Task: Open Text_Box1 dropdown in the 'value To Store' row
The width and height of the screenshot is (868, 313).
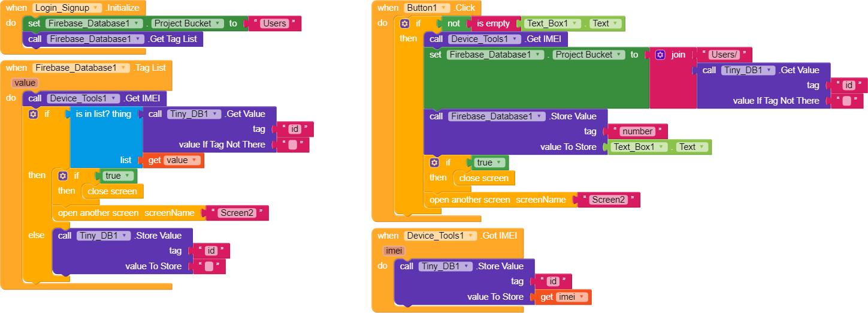Action: point(639,147)
